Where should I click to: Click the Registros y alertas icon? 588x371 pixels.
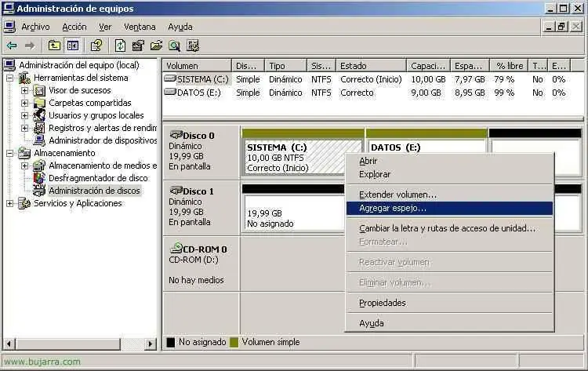39,128
